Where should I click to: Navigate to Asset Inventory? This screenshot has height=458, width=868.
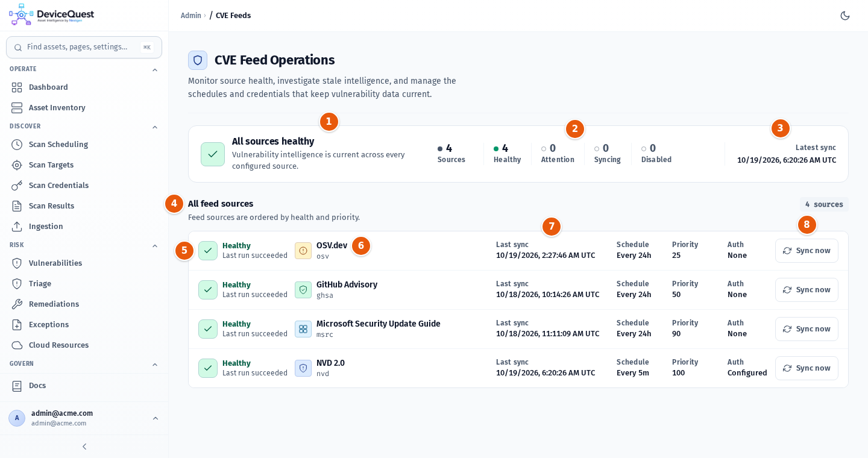click(84, 108)
